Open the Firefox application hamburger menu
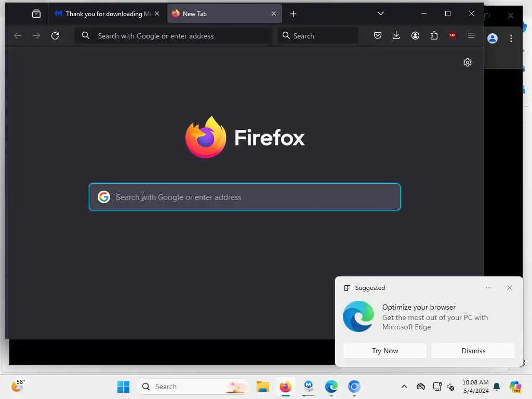 (471, 35)
